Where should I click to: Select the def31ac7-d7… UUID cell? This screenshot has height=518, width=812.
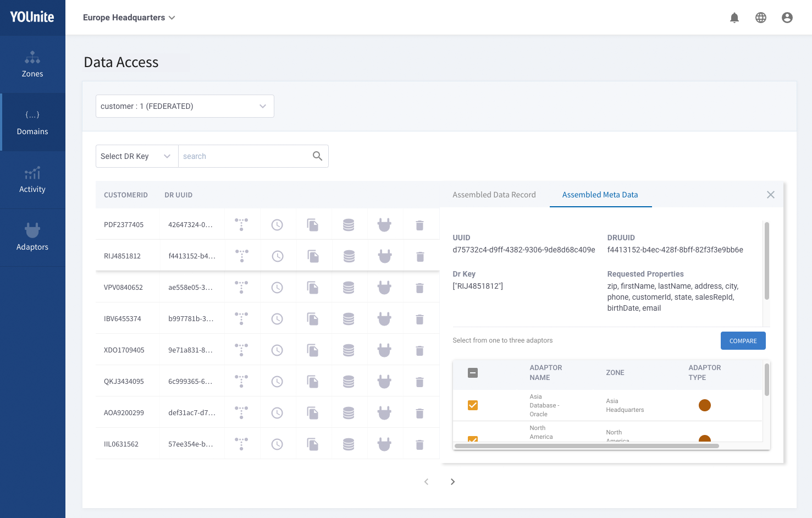pos(192,412)
